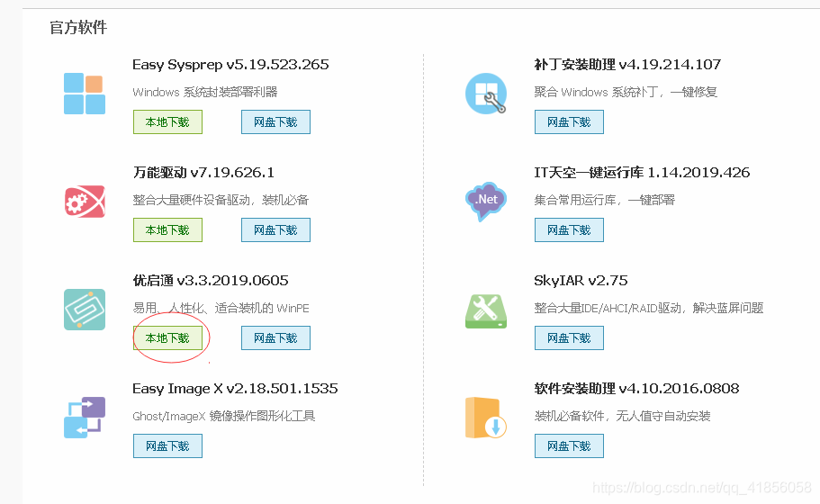The width and height of the screenshot is (820, 504).
Task: Click 本地下载 for 万能驱动
Action: coord(167,230)
